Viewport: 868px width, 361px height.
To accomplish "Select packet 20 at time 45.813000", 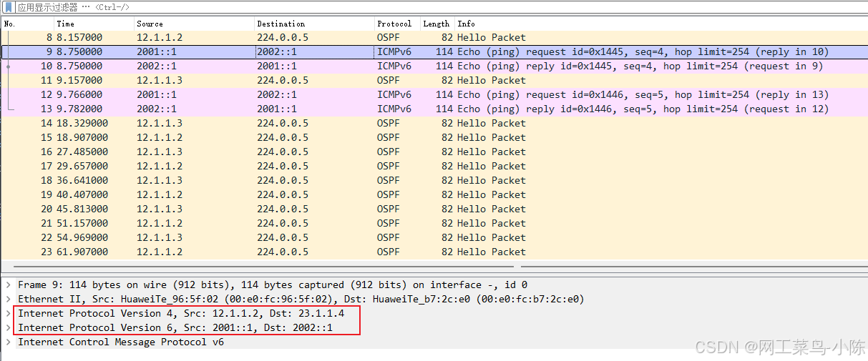I will pyautogui.click(x=434, y=209).
